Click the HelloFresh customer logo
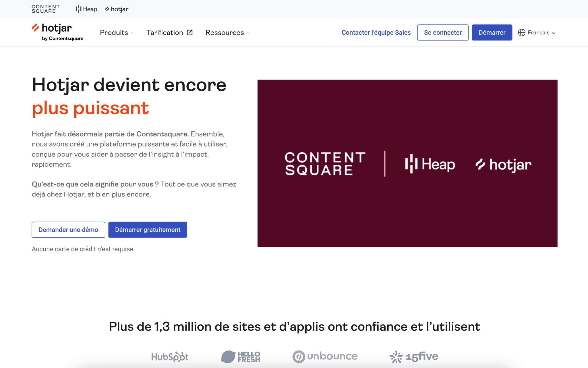 tap(241, 357)
